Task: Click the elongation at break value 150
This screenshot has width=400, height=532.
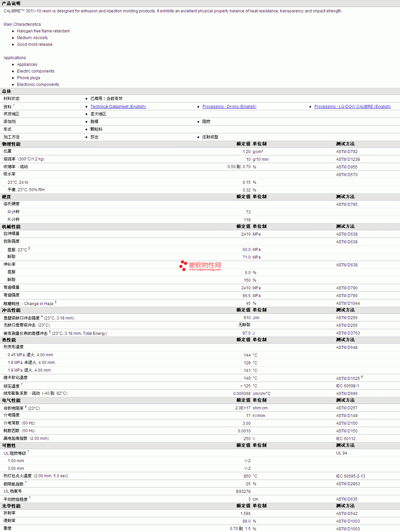Action: [x=247, y=280]
